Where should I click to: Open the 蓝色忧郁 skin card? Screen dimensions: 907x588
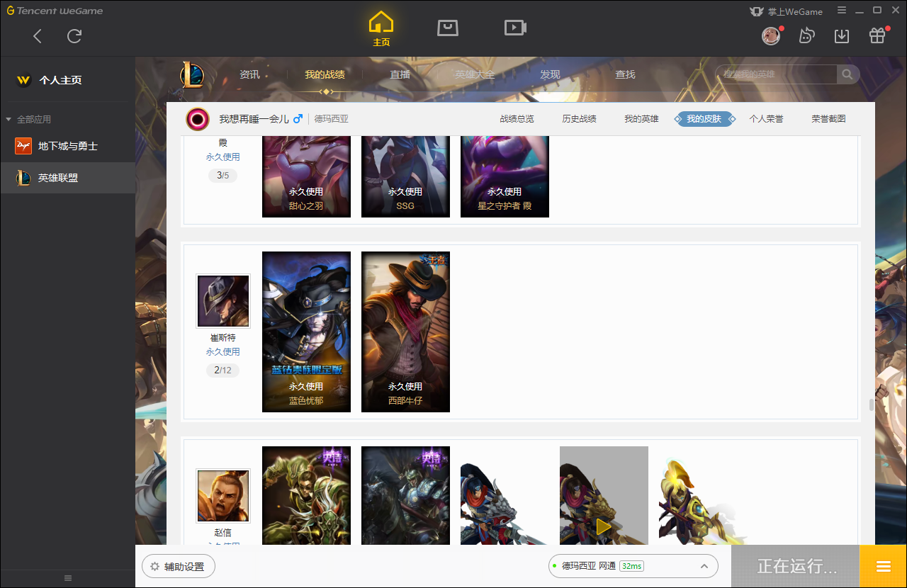point(306,332)
